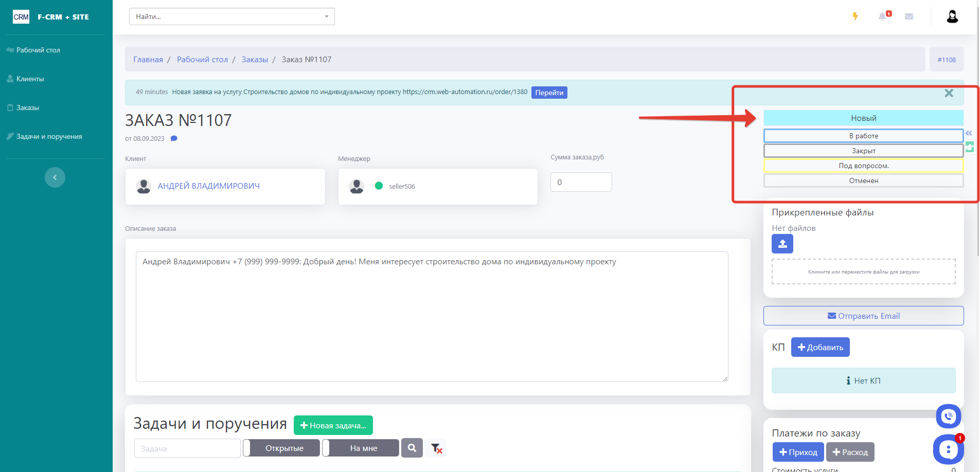
Task: Click the Отправить Email button
Action: coord(863,316)
